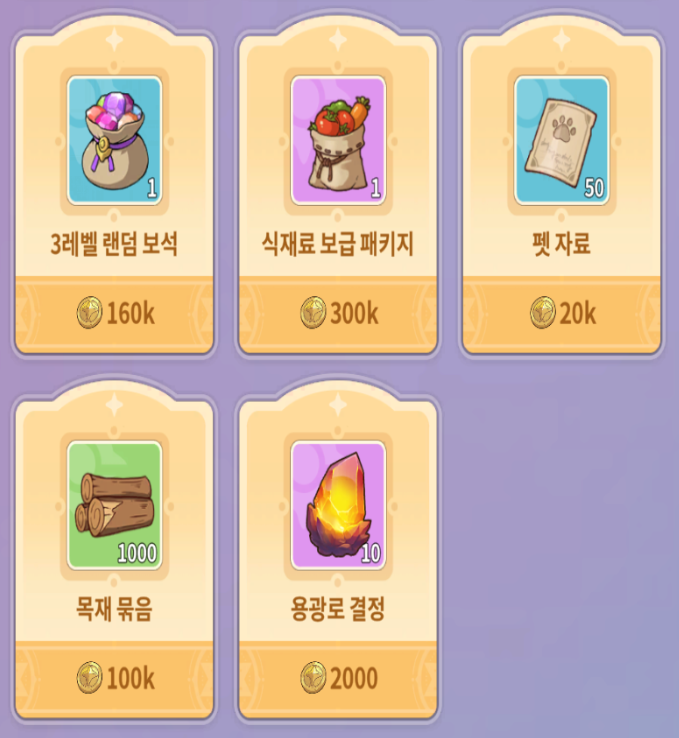This screenshot has width=679, height=738.
Task: Click the 목재 묶음 item name
Action: (x=114, y=609)
